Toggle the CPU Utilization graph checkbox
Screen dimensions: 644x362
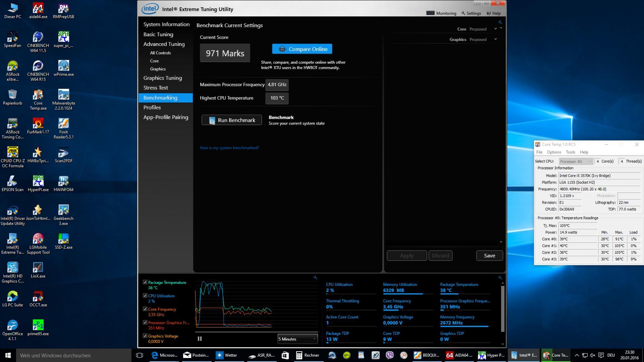pos(145,296)
